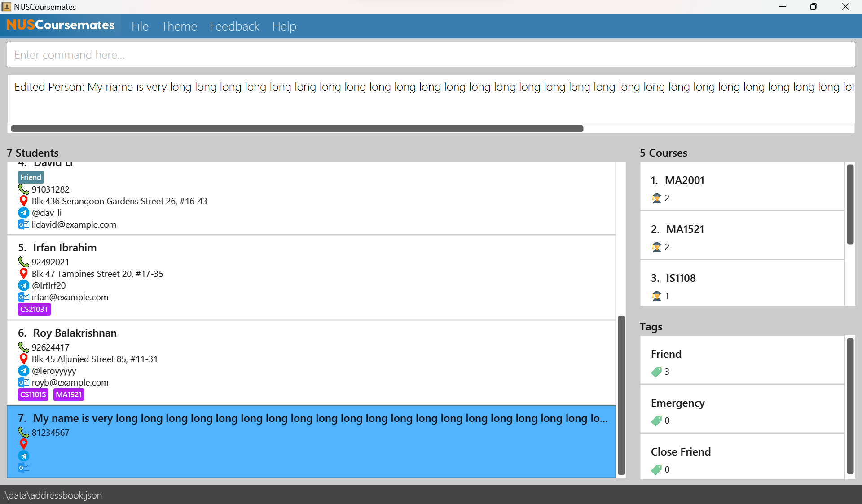
Task: Click the command input field
Action: [430, 55]
